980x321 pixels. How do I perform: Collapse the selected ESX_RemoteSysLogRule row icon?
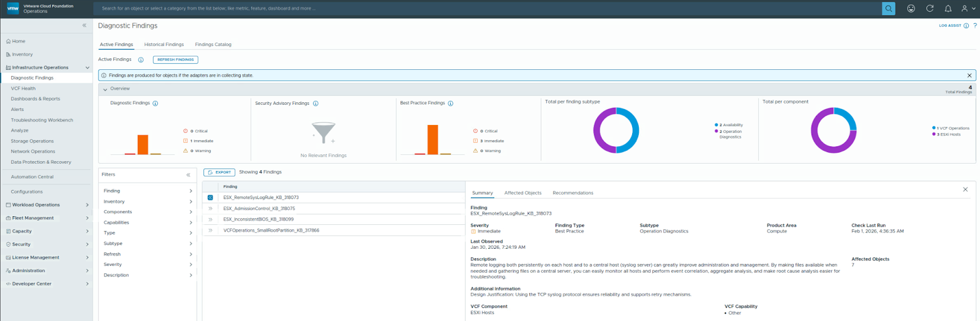(210, 197)
